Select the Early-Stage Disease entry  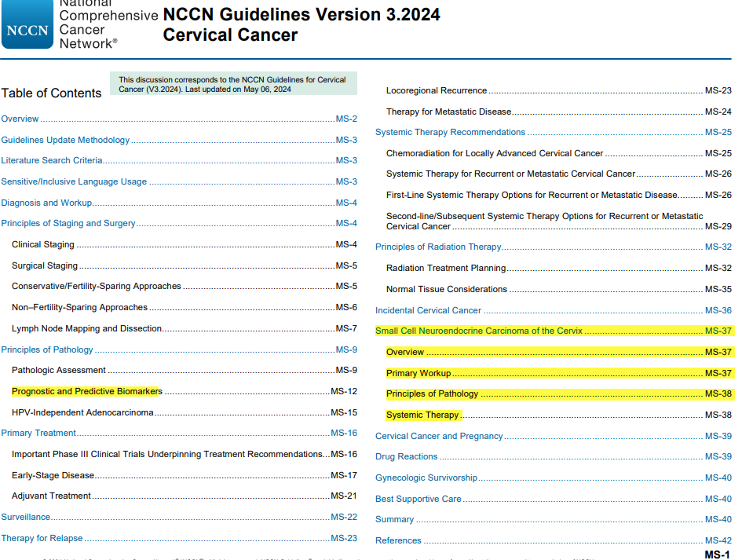click(x=184, y=475)
